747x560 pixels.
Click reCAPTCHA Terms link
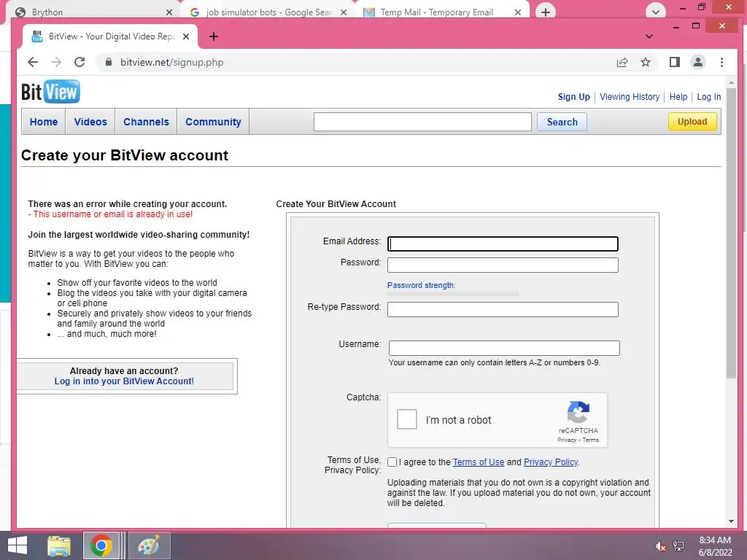(x=591, y=440)
